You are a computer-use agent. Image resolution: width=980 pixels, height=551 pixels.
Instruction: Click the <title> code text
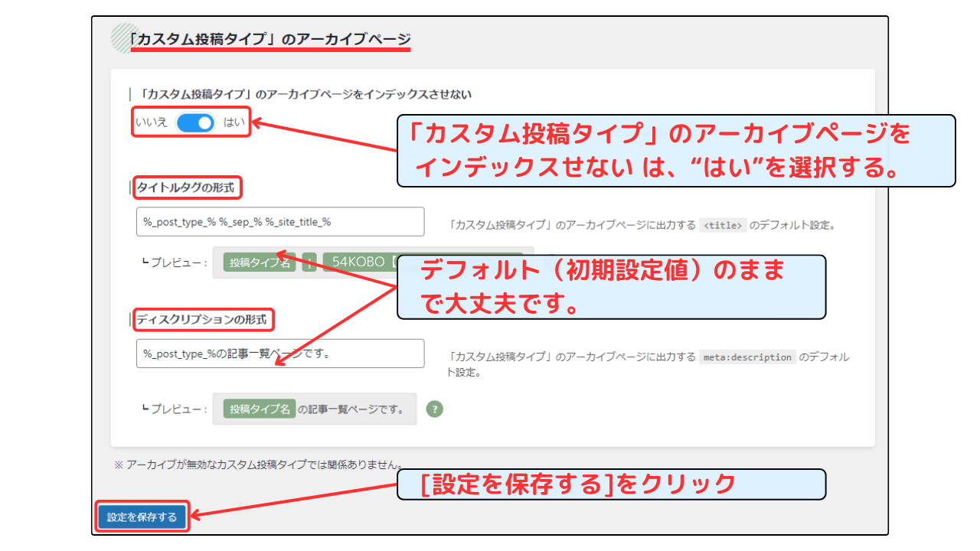(x=722, y=225)
